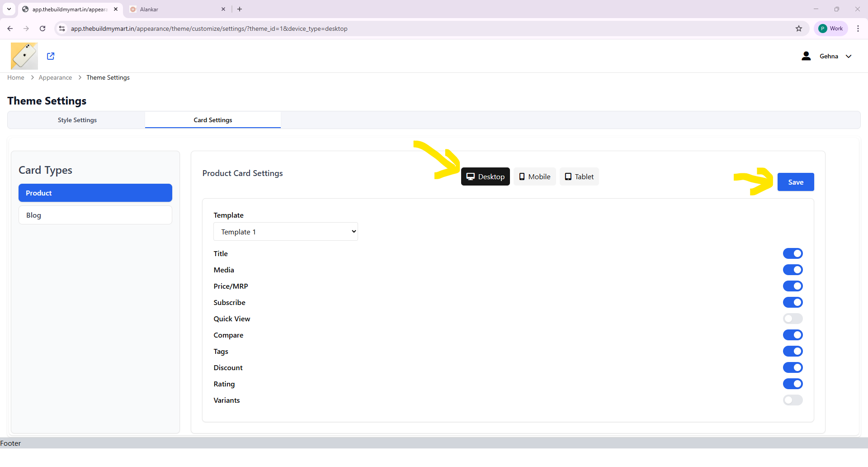Viewport: 868px width, 467px height.
Task: Toggle the Compare switch
Action: pos(793,335)
